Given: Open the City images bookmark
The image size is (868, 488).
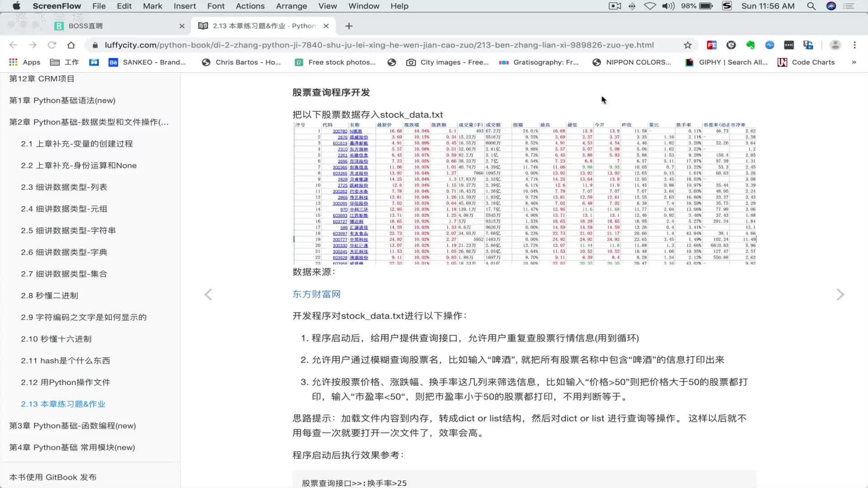Looking at the screenshot, I should pos(448,62).
